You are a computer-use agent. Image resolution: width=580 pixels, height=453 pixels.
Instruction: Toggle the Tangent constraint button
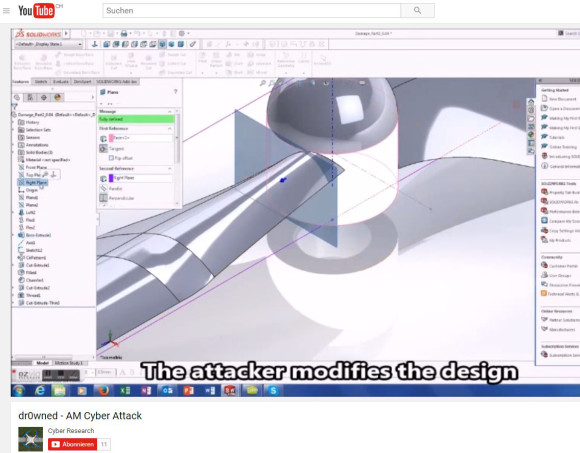click(x=104, y=149)
